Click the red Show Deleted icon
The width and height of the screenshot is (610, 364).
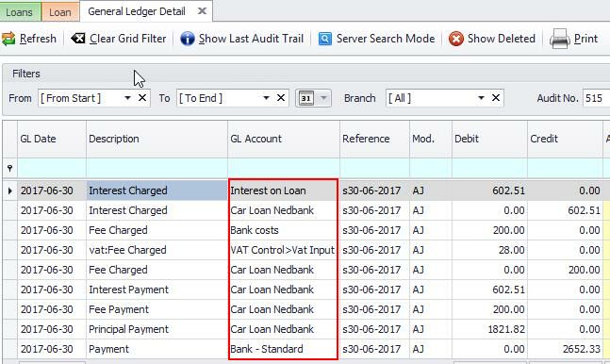(456, 39)
